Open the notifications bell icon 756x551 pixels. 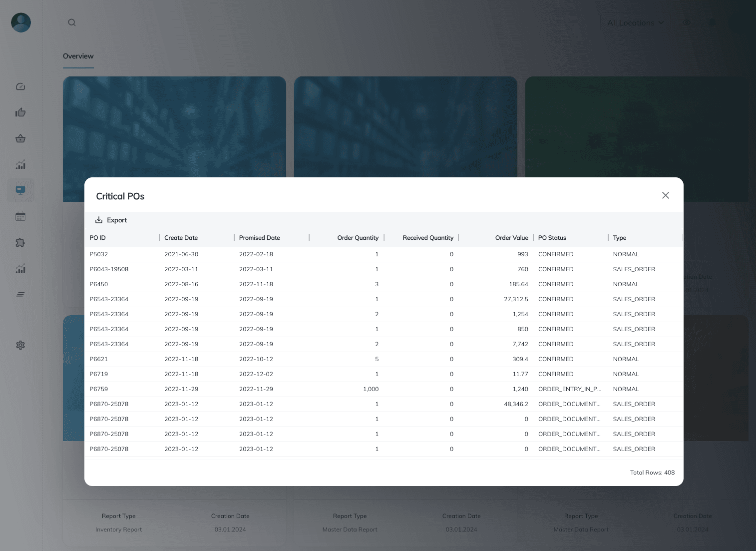click(x=713, y=23)
